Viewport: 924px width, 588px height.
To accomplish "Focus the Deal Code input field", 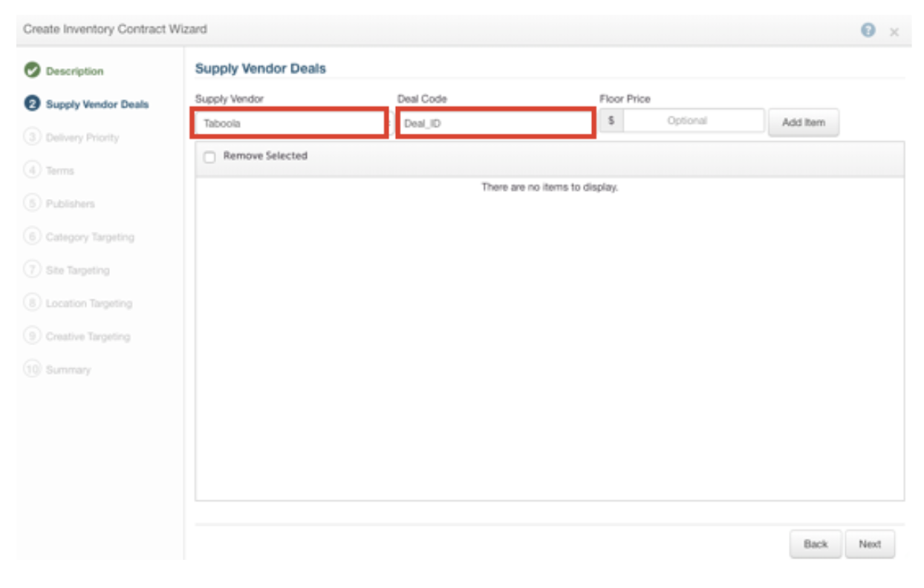I will pos(495,123).
